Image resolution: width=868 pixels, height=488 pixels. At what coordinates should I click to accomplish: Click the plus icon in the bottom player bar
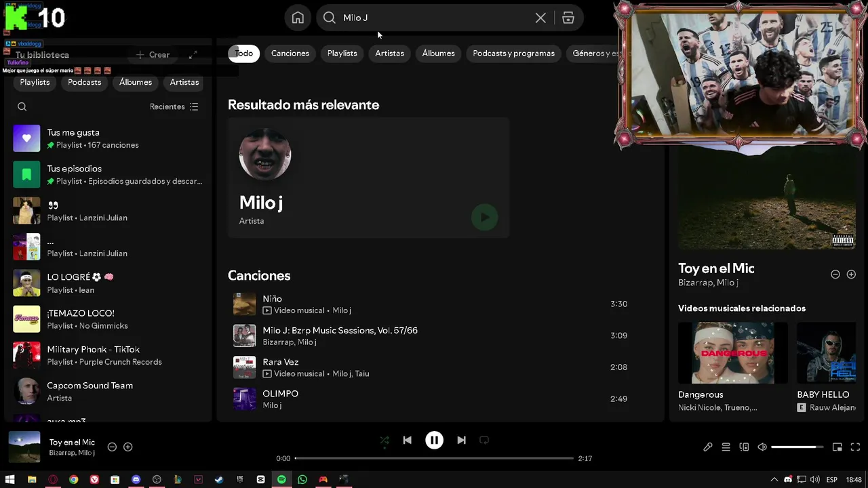[x=127, y=447]
